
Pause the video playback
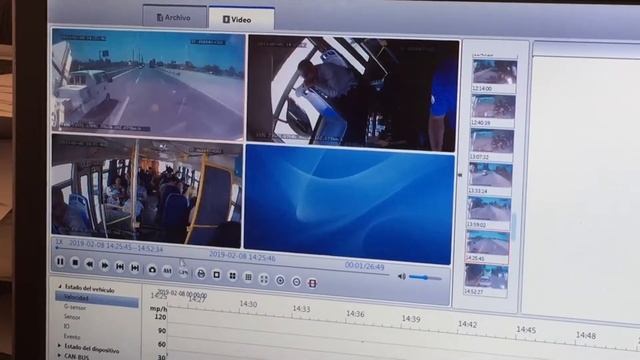click(60, 262)
